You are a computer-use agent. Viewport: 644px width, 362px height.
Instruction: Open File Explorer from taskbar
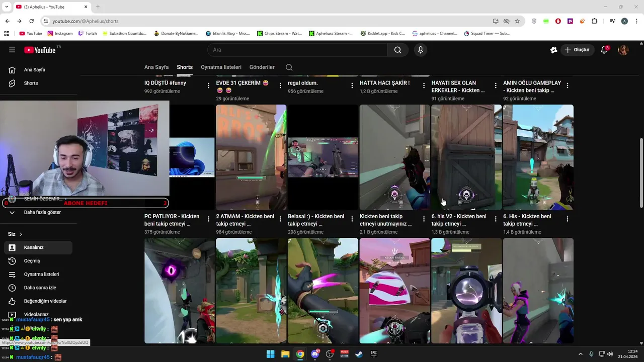coord(285,354)
